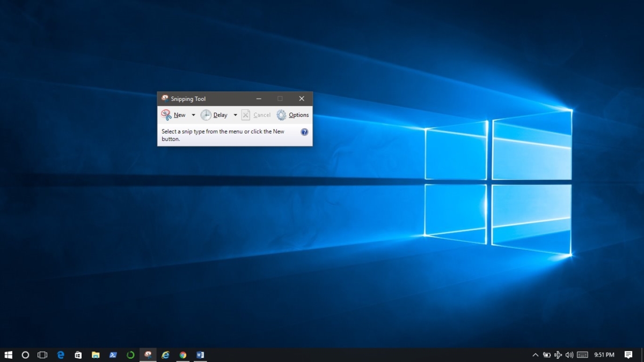
Task: Open Internet Explorer from the taskbar
Action: (165, 354)
